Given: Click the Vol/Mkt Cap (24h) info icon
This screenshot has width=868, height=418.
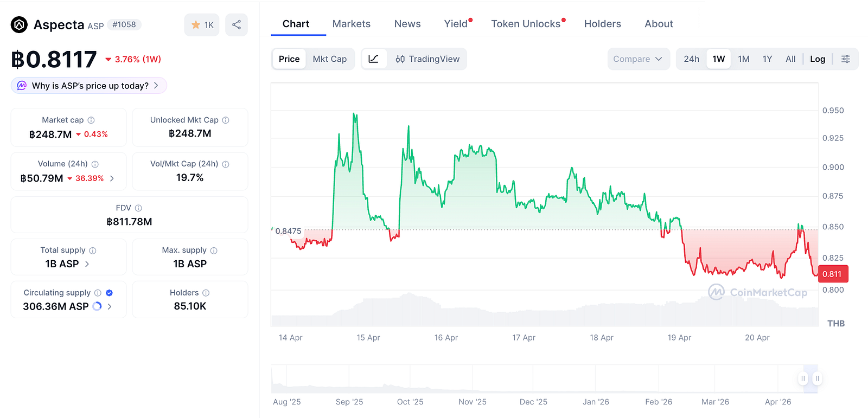Looking at the screenshot, I should 226,164.
